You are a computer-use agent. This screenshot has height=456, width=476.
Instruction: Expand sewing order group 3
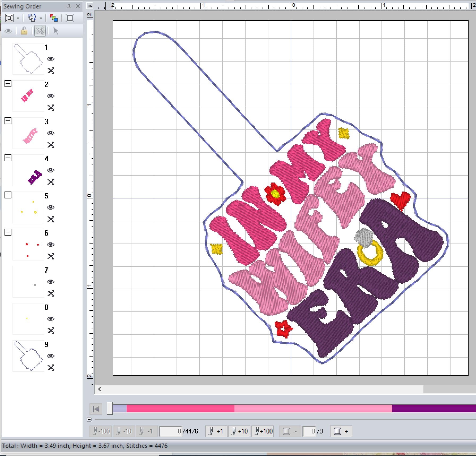click(x=8, y=121)
